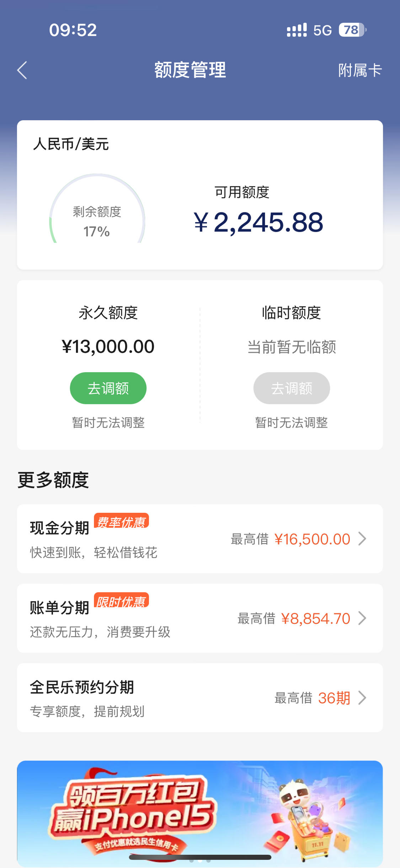Tap the 费率优惠 badge
The width and height of the screenshot is (400, 868).
[121, 521]
